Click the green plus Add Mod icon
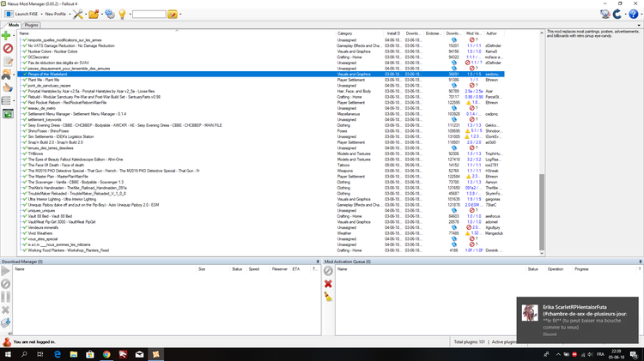The width and height of the screenshot is (644, 361). click(6, 36)
